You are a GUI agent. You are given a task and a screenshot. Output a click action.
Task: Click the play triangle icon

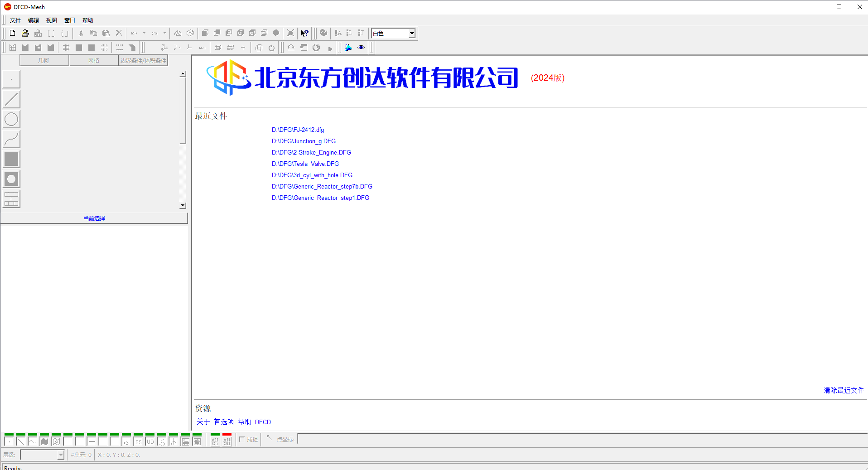[330, 48]
